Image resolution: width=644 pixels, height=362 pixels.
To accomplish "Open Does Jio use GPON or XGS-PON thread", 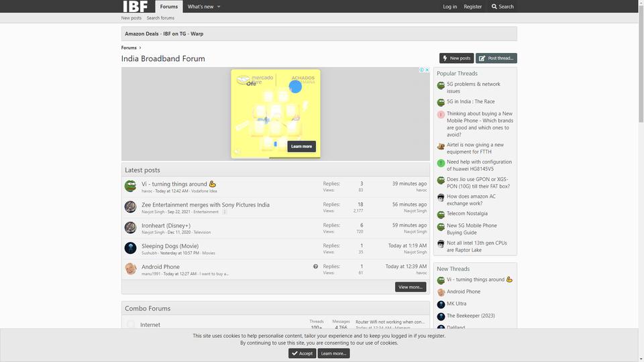I will pyautogui.click(x=478, y=182).
